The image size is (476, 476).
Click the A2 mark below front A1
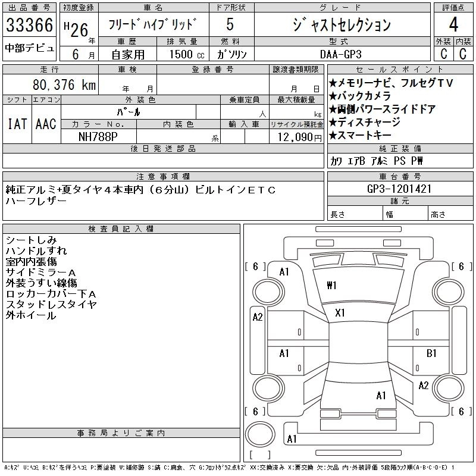pos(258,317)
